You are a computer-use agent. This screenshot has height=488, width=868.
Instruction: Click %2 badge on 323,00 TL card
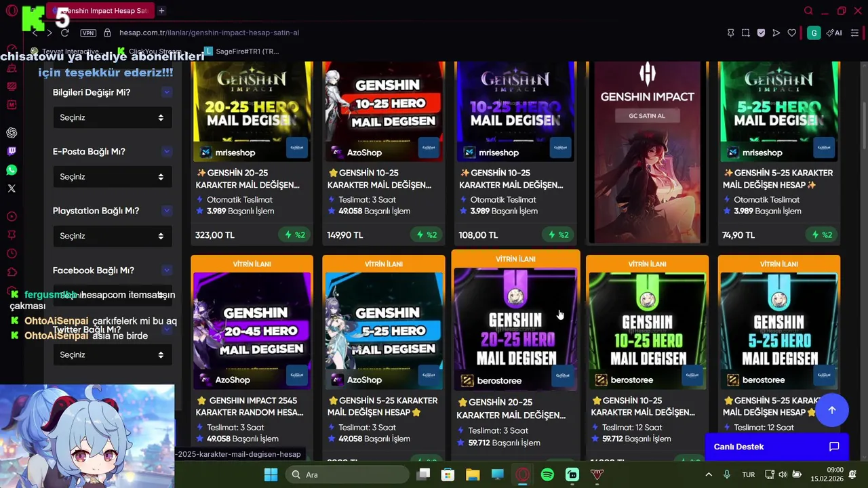click(294, 235)
